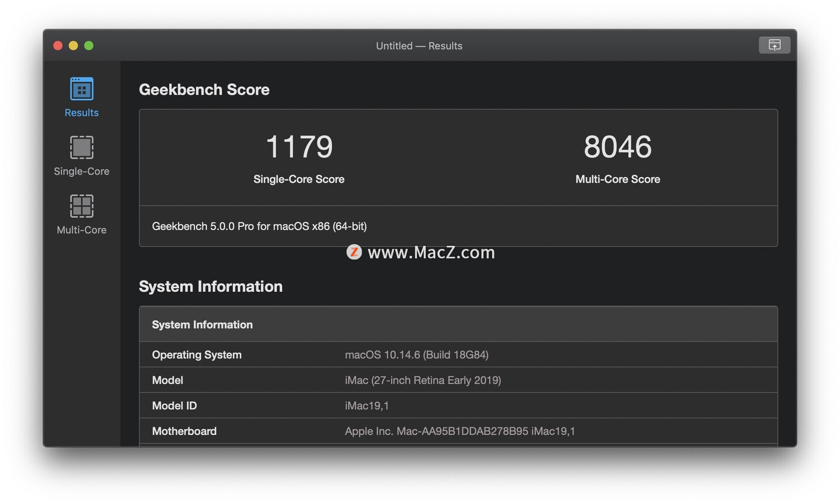Click the multi-core score 8046
The height and width of the screenshot is (504, 840).
click(617, 147)
